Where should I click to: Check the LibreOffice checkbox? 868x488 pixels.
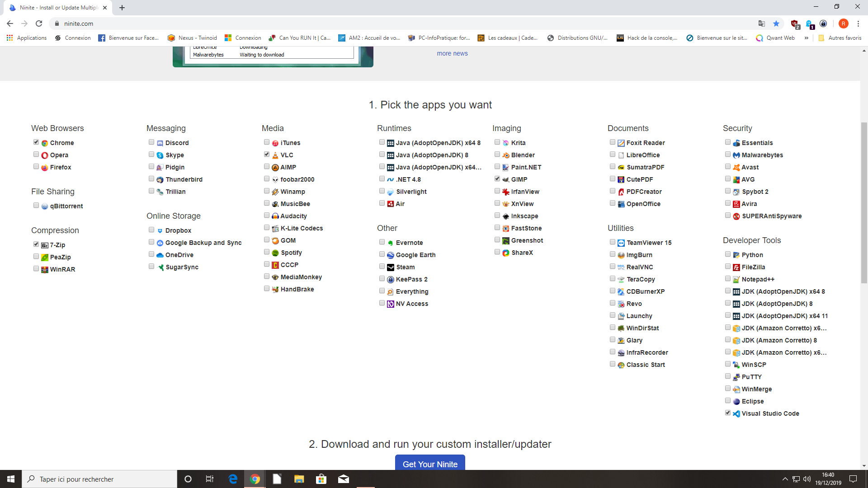613,155
